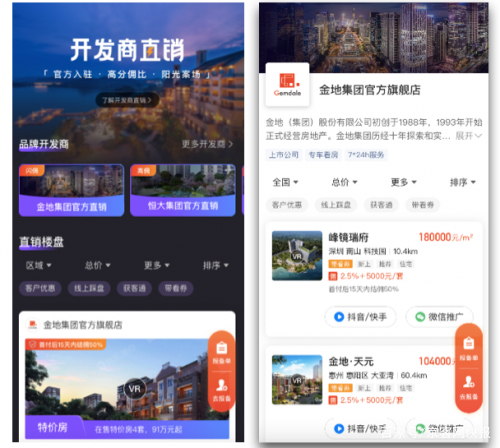Open the 排序 sort menu in store page

[x=463, y=182]
